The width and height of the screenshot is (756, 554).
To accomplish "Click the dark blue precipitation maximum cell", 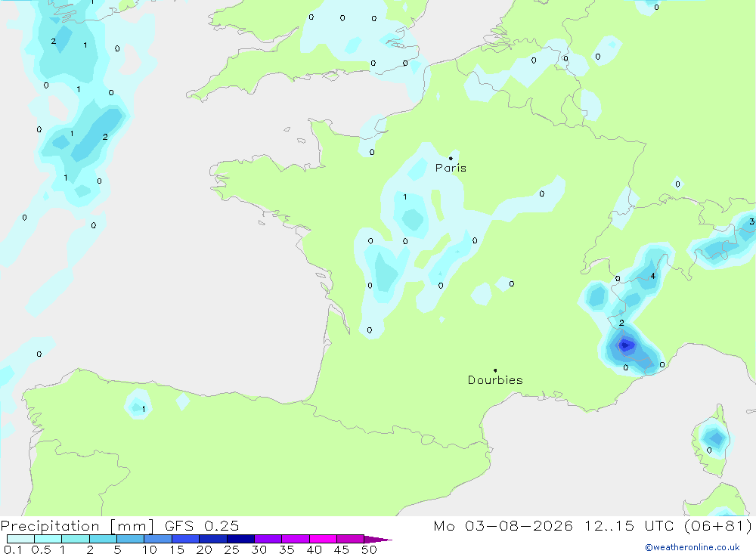I will tap(626, 345).
